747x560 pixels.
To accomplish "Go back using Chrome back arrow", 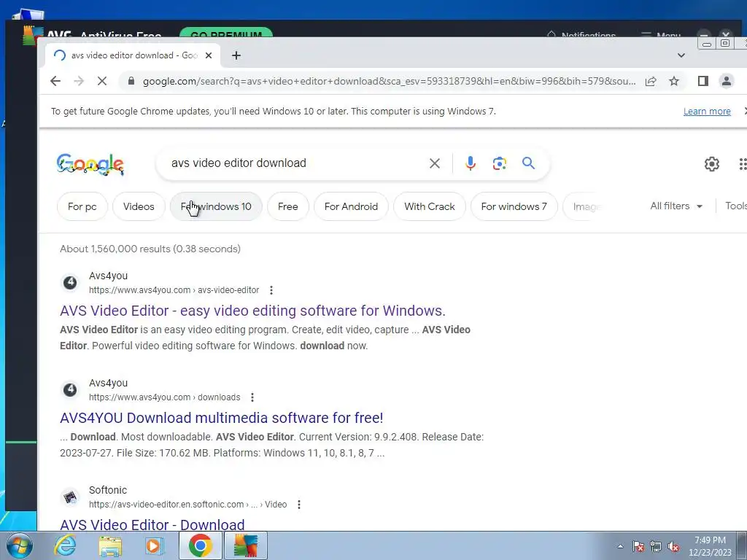I will pos(55,81).
